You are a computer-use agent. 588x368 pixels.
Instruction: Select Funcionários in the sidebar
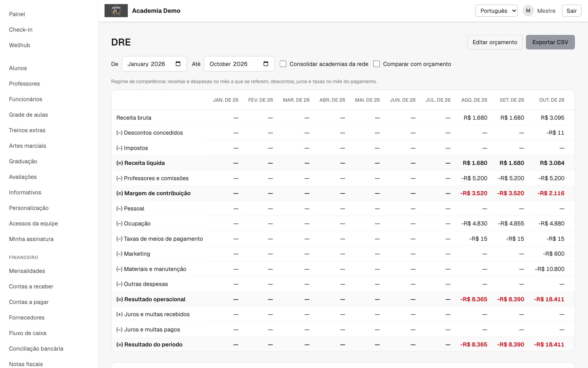[26, 99]
